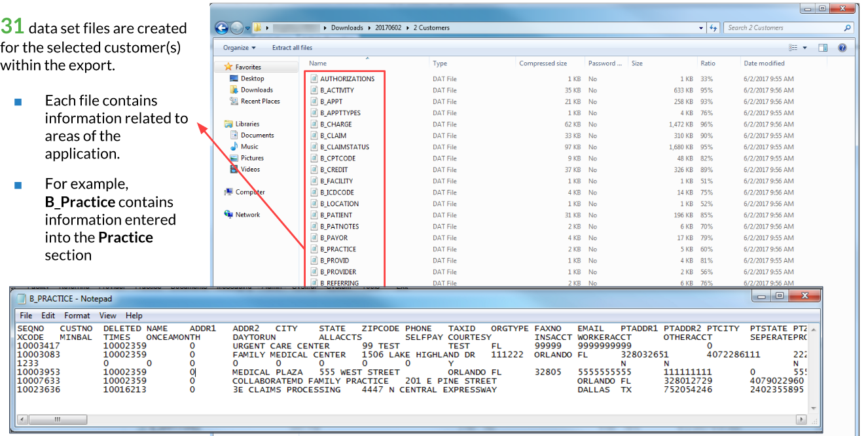The height and width of the screenshot is (436, 868).
Task: Select the B_APPTTYPES file icon
Action: tap(314, 113)
